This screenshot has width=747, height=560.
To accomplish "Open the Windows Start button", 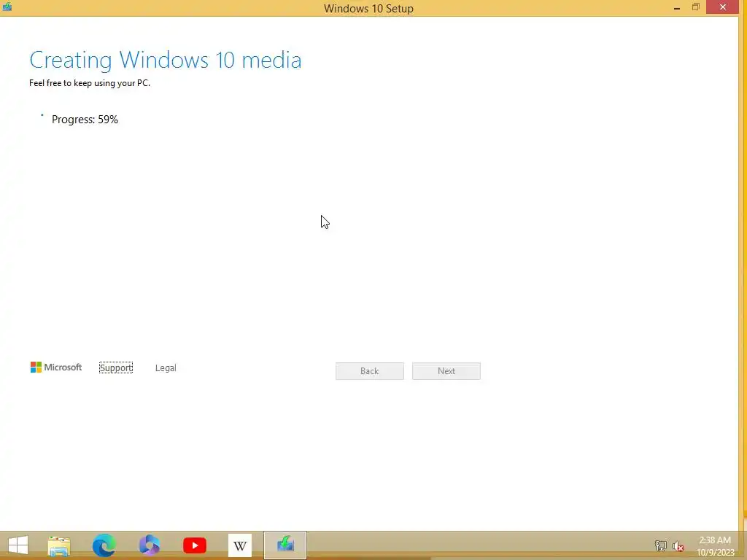I will coord(18,545).
